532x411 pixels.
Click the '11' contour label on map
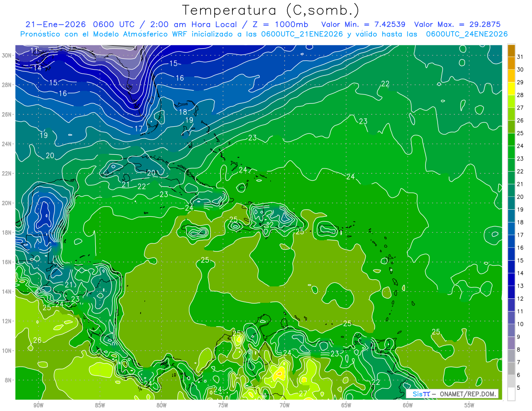click(x=34, y=51)
